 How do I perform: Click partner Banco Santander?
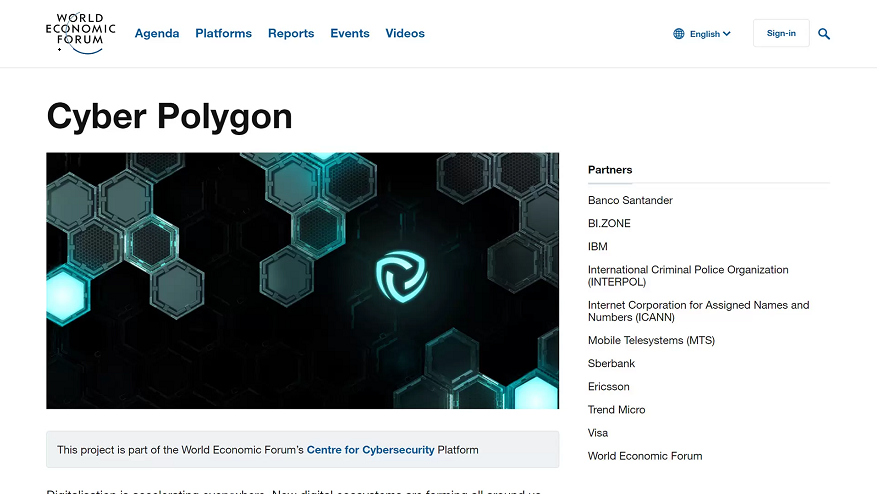[630, 200]
